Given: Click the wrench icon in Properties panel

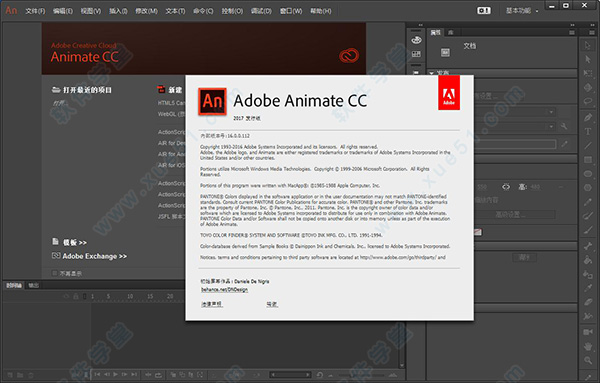Looking at the screenshot, I should pos(564,126).
